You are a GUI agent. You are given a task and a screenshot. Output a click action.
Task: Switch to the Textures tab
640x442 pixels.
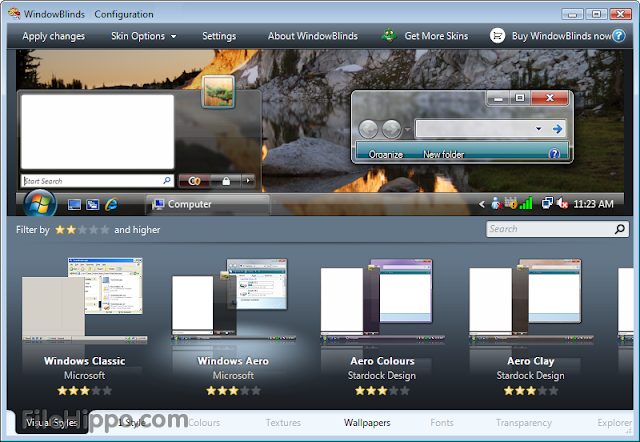(283, 423)
